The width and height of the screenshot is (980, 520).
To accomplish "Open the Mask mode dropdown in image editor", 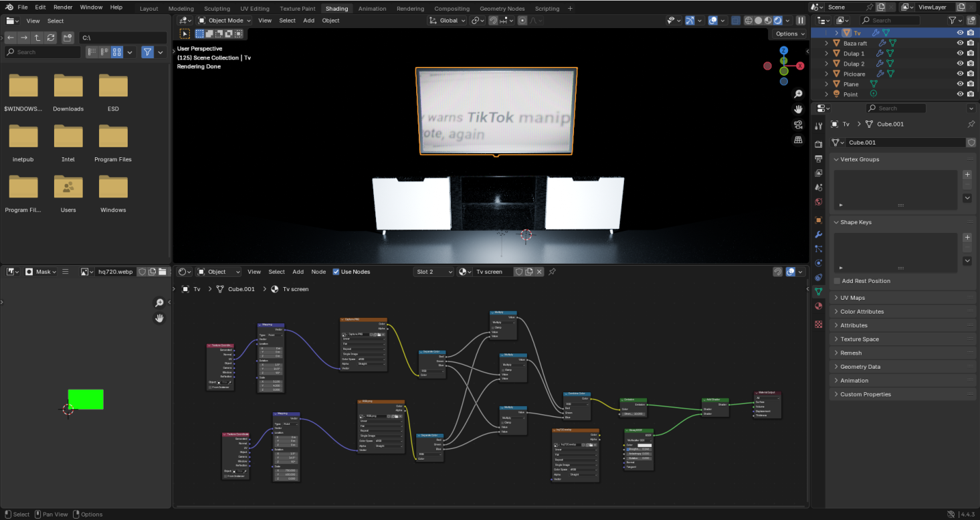I will [41, 272].
